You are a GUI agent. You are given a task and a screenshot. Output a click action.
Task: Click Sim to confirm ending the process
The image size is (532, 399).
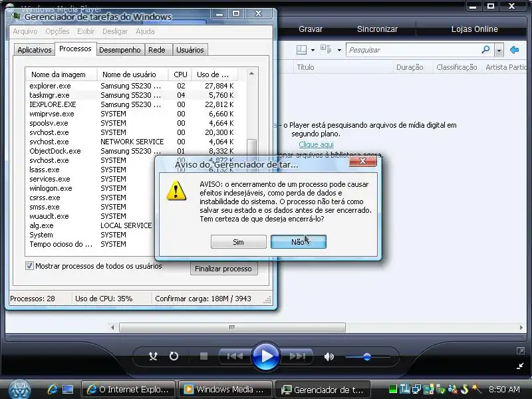click(238, 242)
